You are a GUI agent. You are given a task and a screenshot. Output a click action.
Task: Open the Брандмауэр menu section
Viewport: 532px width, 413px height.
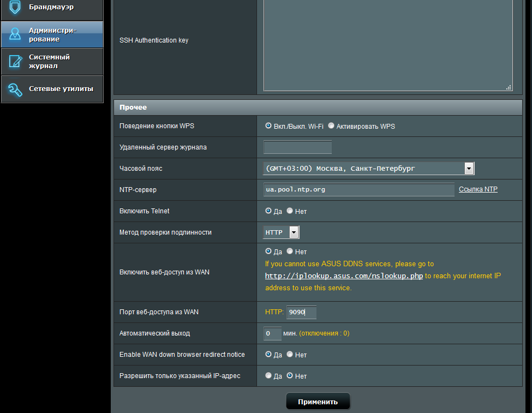[52, 9]
